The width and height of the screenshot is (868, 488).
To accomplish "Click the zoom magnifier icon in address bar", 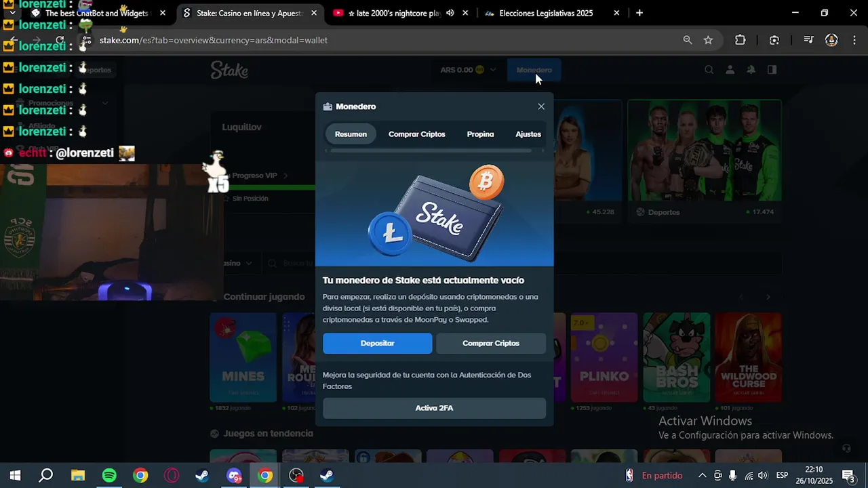I will click(688, 40).
